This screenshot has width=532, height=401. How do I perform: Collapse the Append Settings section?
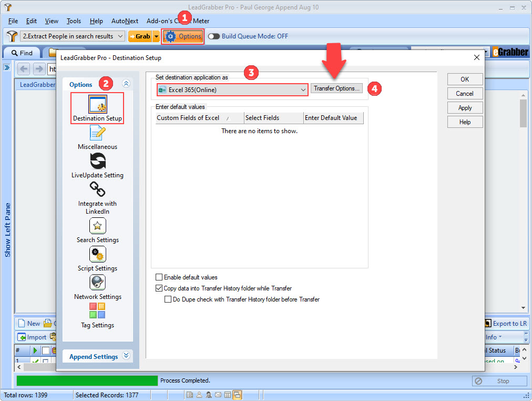[x=126, y=356]
